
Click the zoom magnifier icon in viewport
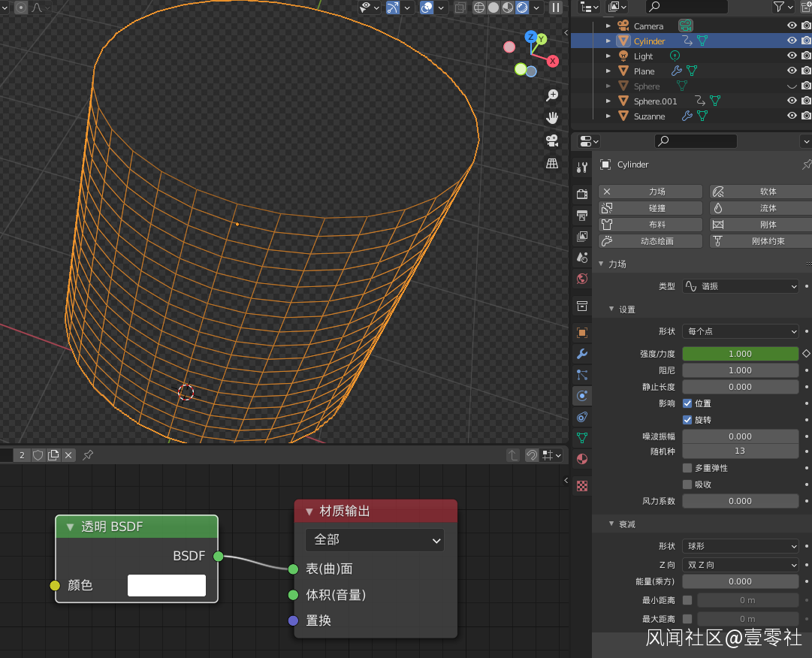click(552, 95)
